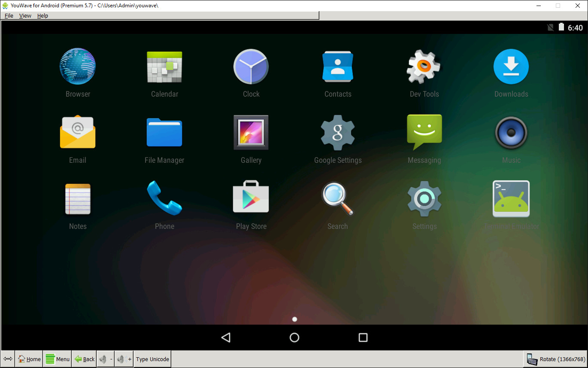This screenshot has width=588, height=368.
Task: Open the Clock app
Action: (x=251, y=67)
